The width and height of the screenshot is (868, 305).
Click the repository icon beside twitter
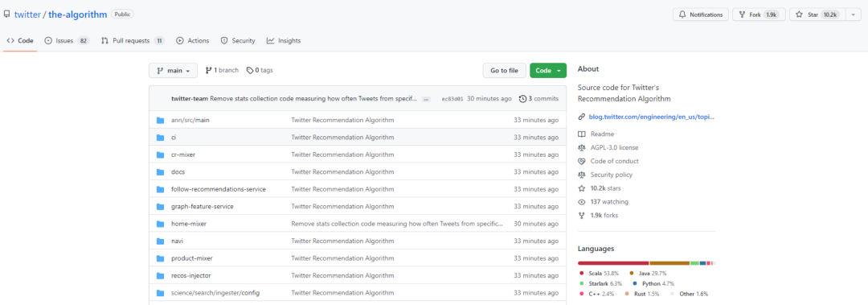click(6, 14)
